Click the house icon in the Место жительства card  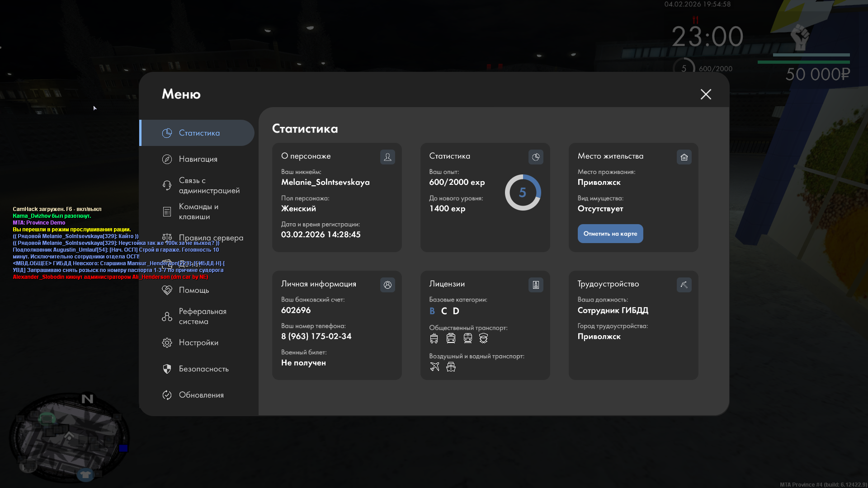click(x=684, y=157)
